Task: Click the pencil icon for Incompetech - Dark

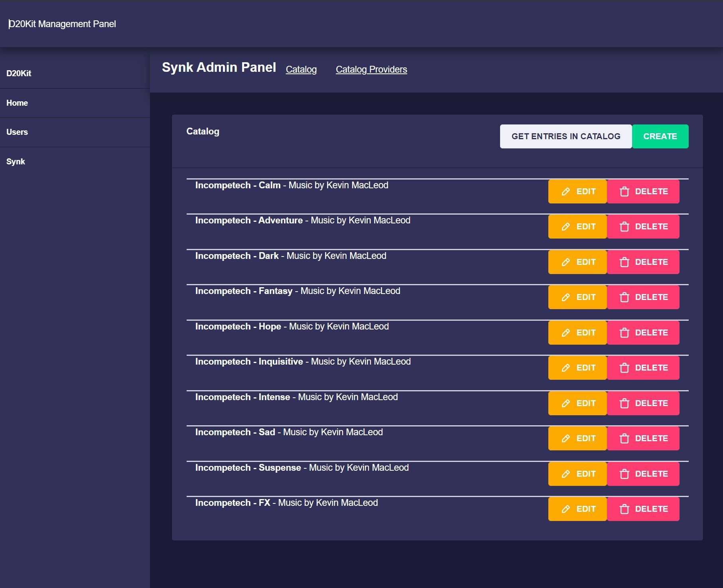Action: [x=565, y=262]
